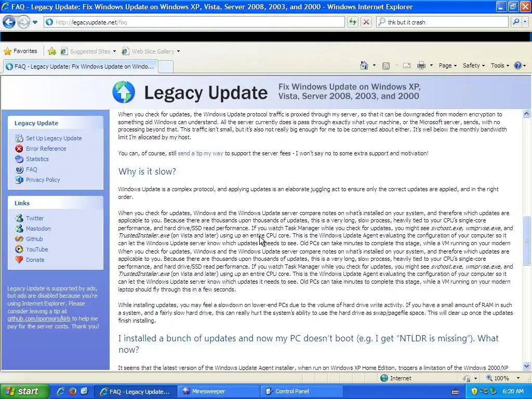Go back with the Back arrow button
This screenshot has width=532, height=399.
pos(9,22)
